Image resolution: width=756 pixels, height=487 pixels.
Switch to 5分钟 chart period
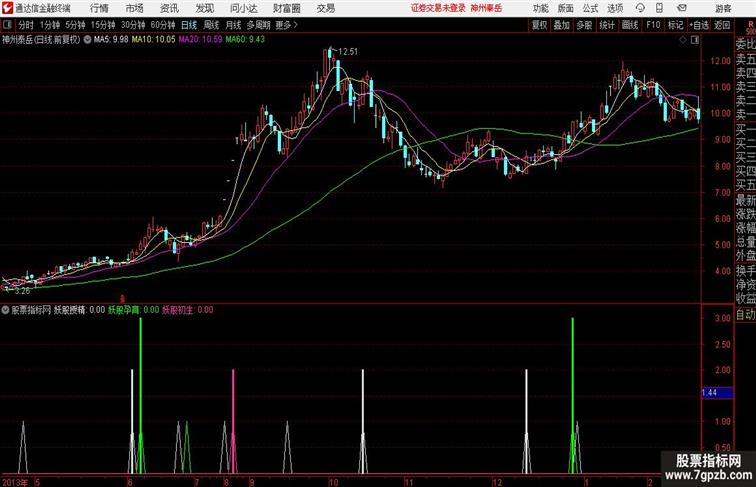pyautogui.click(x=75, y=25)
